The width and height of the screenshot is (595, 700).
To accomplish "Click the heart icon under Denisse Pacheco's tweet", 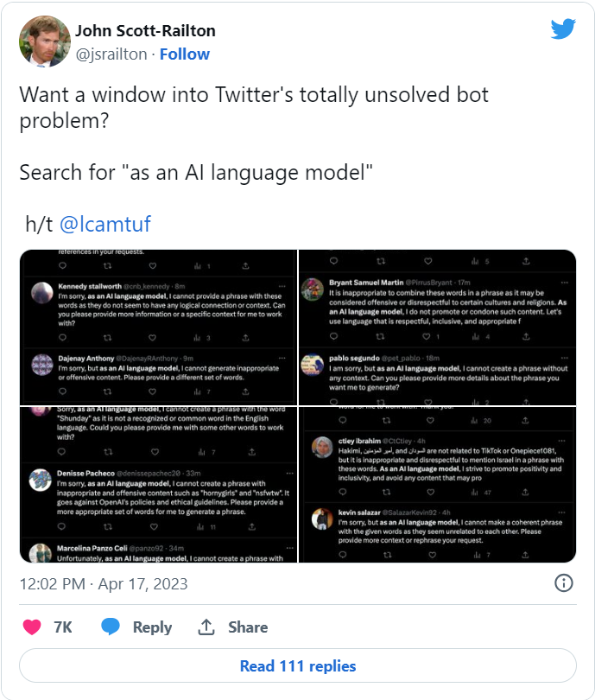I will 153,526.
